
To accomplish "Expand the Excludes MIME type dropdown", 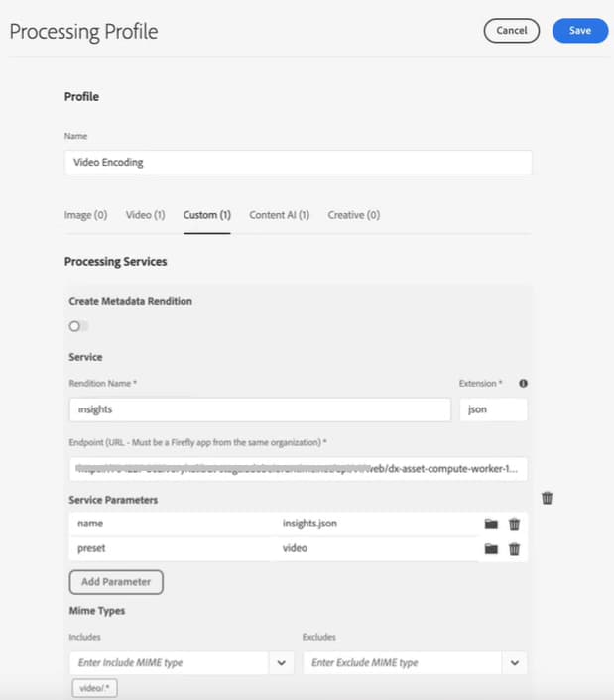I will (514, 662).
